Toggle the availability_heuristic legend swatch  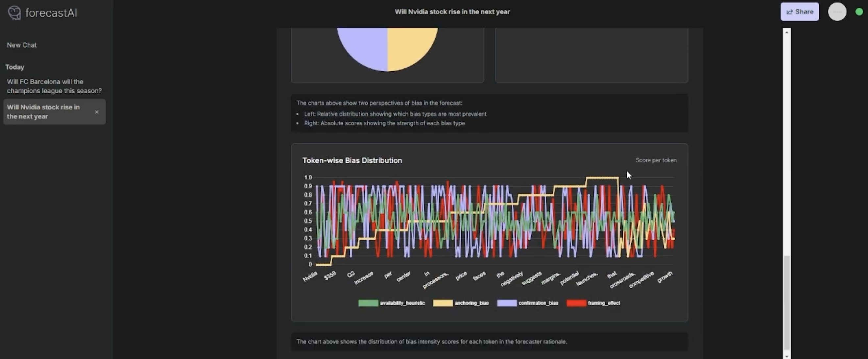pos(368,303)
